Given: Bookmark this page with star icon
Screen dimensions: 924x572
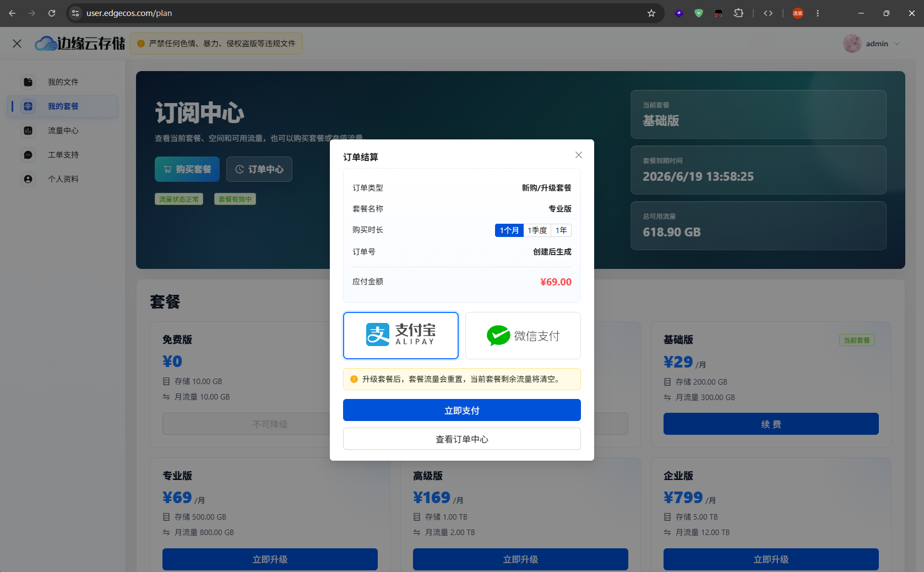Looking at the screenshot, I should 651,13.
